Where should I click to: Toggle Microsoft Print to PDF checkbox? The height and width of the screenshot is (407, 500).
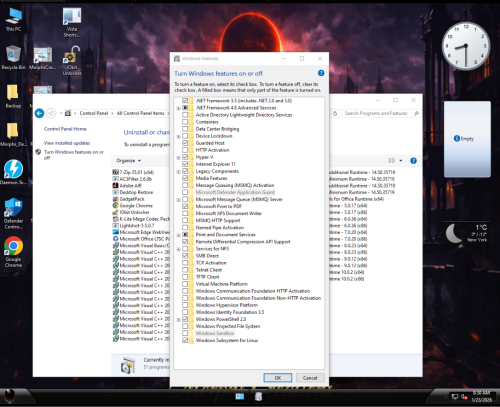pyautogui.click(x=185, y=206)
